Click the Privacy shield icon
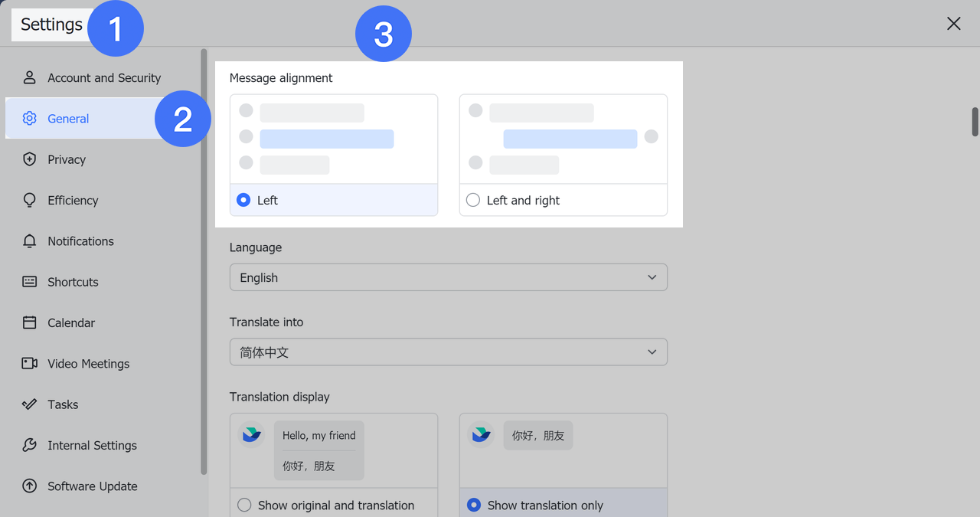This screenshot has width=980, height=517. [29, 159]
